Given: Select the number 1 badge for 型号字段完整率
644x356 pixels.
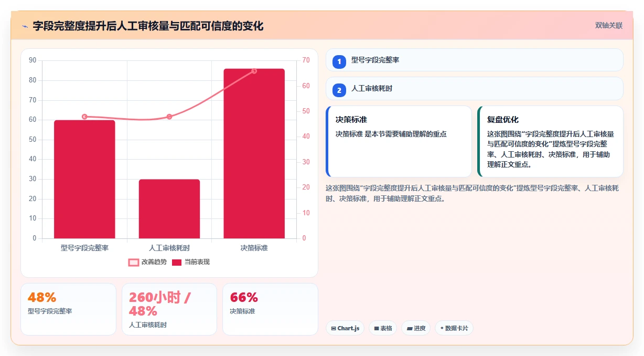Looking at the screenshot, I should [x=339, y=61].
